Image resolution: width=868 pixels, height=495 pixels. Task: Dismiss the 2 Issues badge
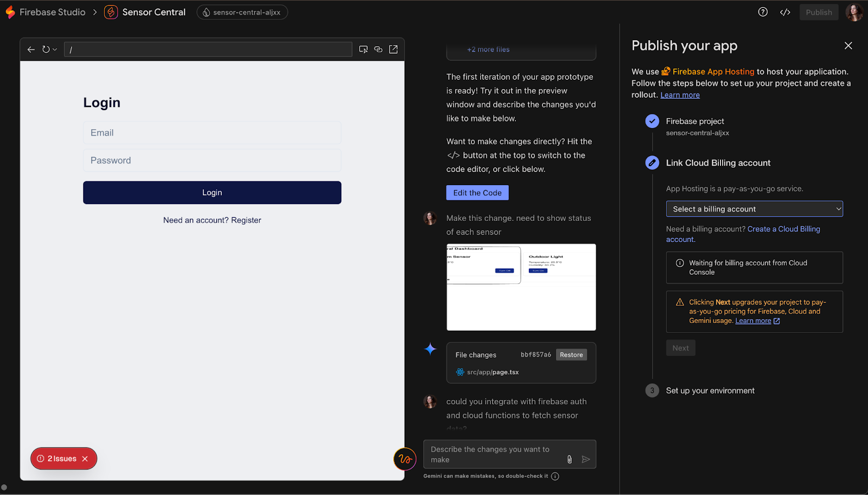coord(85,459)
